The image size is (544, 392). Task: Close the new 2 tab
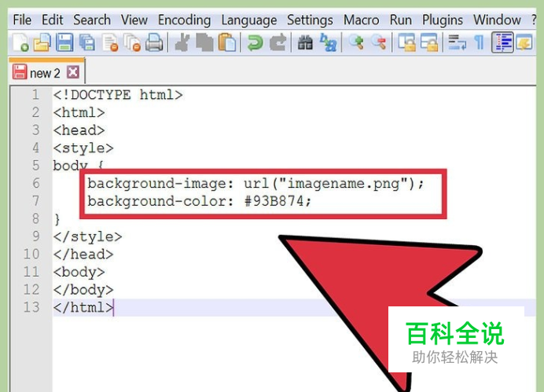tap(73, 72)
